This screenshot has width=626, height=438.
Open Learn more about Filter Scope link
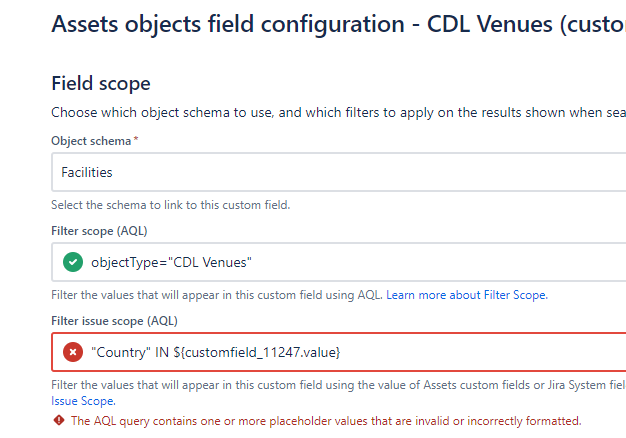click(x=467, y=295)
